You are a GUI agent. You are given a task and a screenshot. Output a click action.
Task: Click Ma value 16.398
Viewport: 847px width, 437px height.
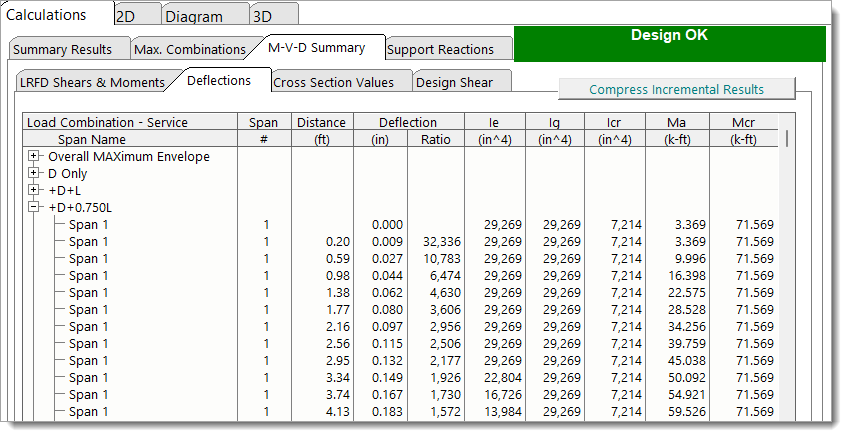pos(687,275)
